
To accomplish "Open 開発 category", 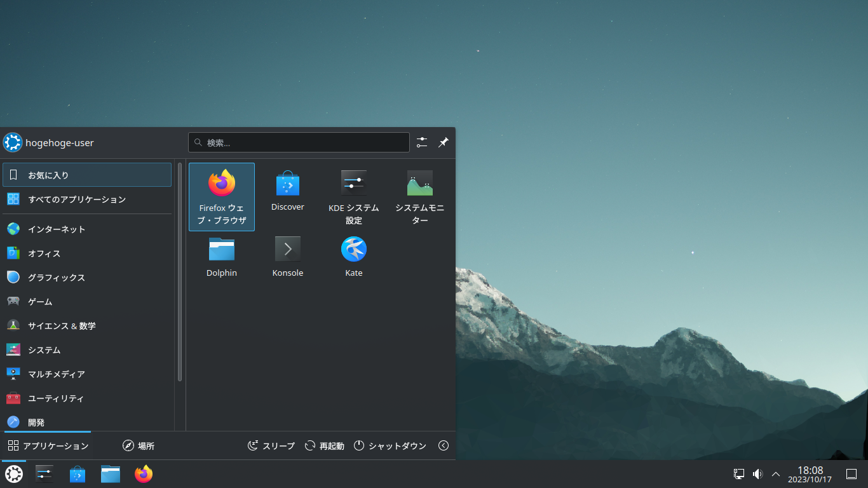I will coord(87,422).
